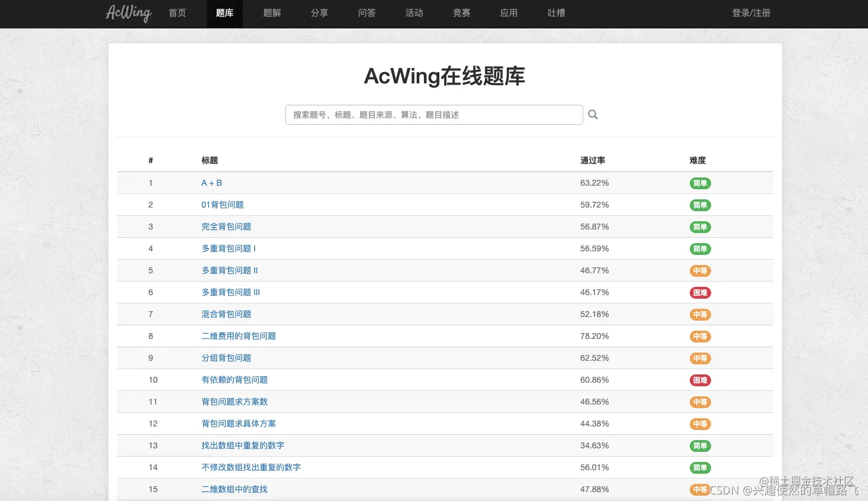The width and height of the screenshot is (868, 501).
Task: Open problem 找出数组中重复的数字
Action: [x=243, y=445]
